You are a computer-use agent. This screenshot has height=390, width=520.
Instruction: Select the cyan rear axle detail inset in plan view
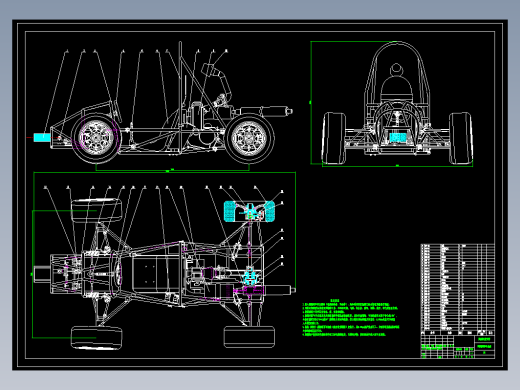point(249,211)
